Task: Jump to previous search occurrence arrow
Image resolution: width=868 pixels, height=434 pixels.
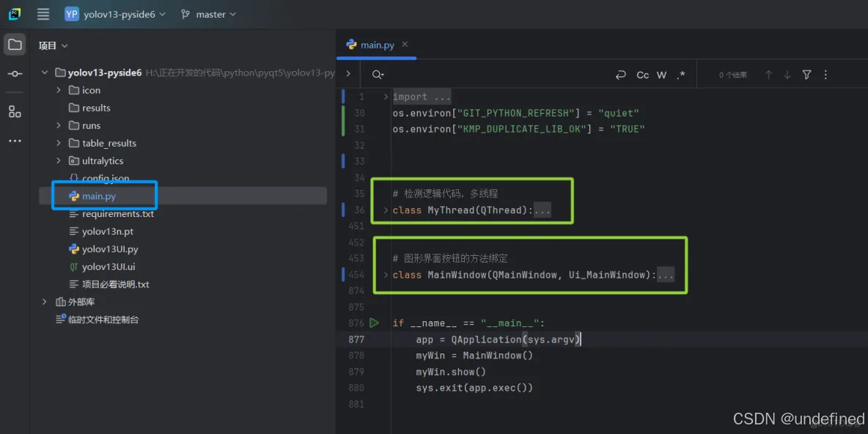Action: point(768,75)
